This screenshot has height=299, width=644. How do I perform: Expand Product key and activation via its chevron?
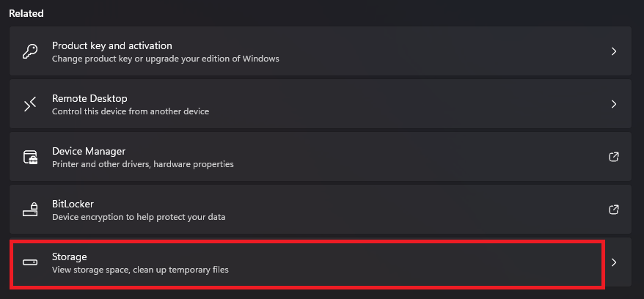click(614, 51)
